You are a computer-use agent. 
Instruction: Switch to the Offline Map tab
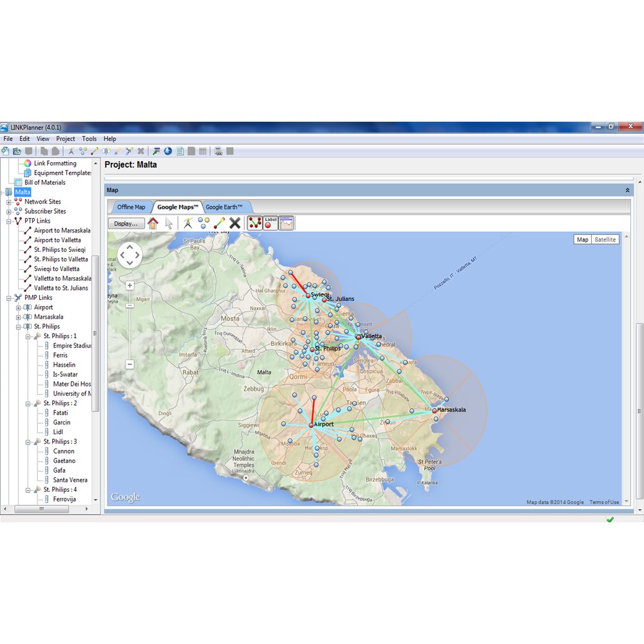[131, 207]
